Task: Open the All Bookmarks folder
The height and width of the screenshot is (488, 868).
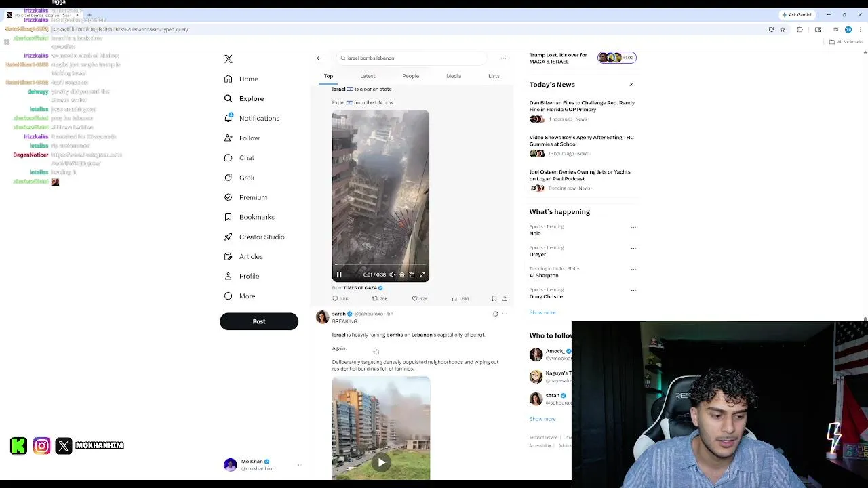Action: pyautogui.click(x=846, y=42)
